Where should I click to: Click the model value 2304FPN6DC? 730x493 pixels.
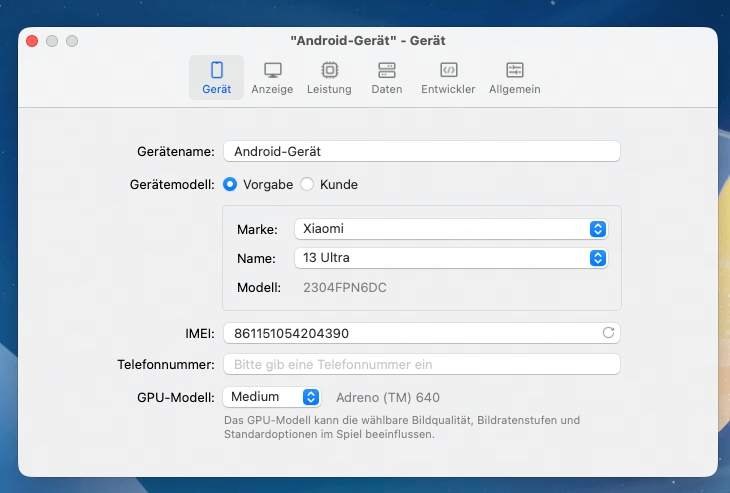(x=345, y=288)
